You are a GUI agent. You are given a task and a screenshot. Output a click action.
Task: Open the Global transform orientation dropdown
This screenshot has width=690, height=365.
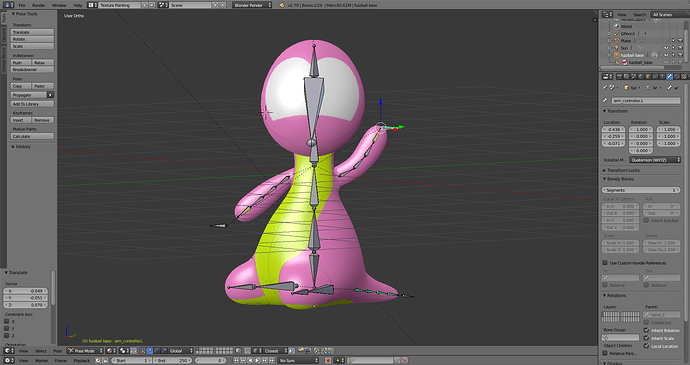pos(181,351)
